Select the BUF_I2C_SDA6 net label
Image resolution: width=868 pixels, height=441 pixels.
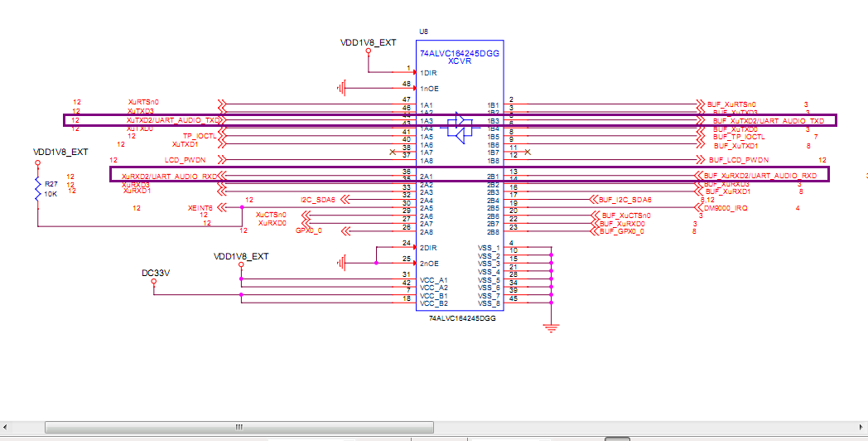tap(625, 200)
